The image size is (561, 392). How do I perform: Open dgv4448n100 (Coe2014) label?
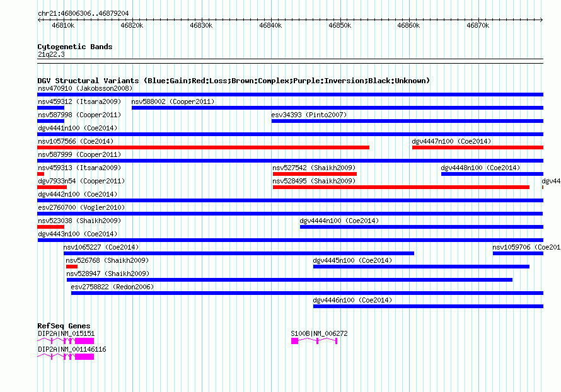click(480, 168)
